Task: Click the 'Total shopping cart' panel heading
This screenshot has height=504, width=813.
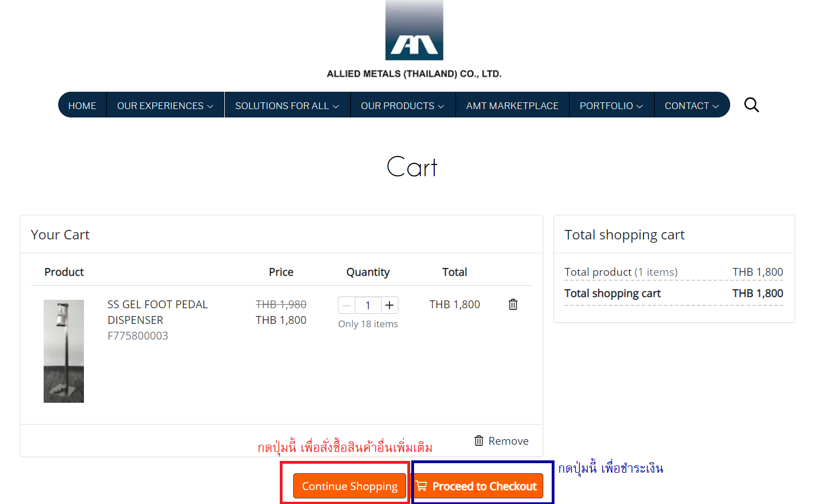Action: click(624, 234)
